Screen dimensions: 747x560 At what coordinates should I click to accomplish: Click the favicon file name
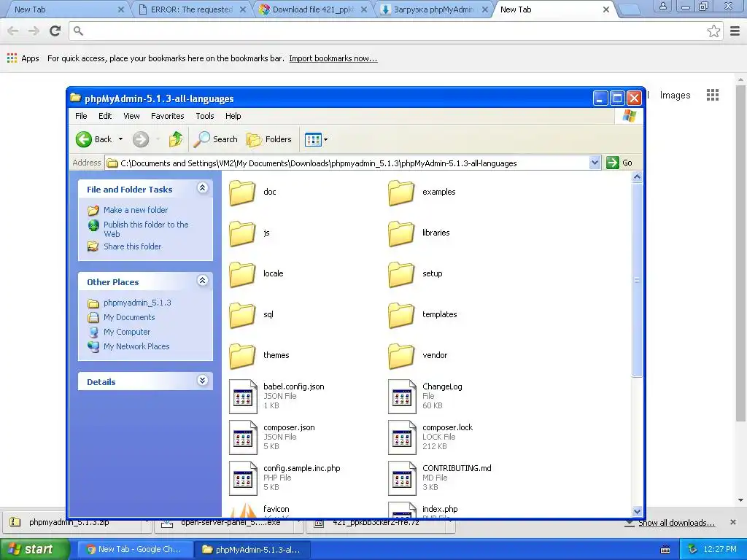pyautogui.click(x=276, y=509)
